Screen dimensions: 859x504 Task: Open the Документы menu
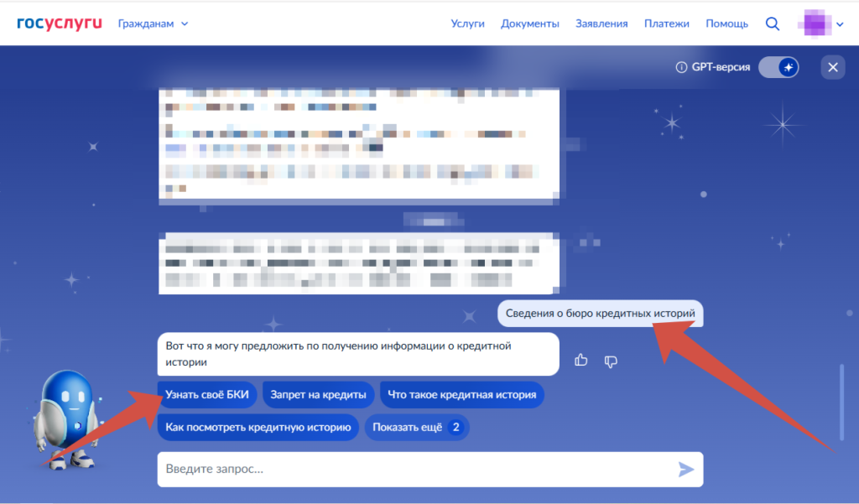point(530,23)
